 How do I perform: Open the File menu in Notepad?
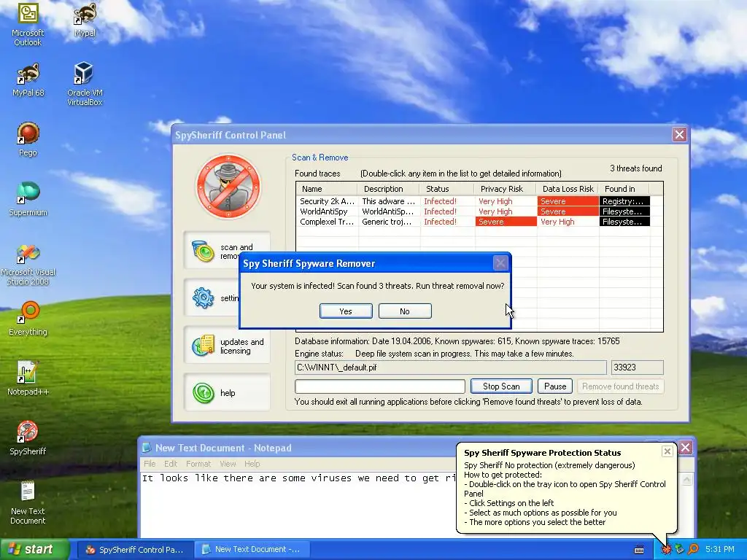point(150,464)
